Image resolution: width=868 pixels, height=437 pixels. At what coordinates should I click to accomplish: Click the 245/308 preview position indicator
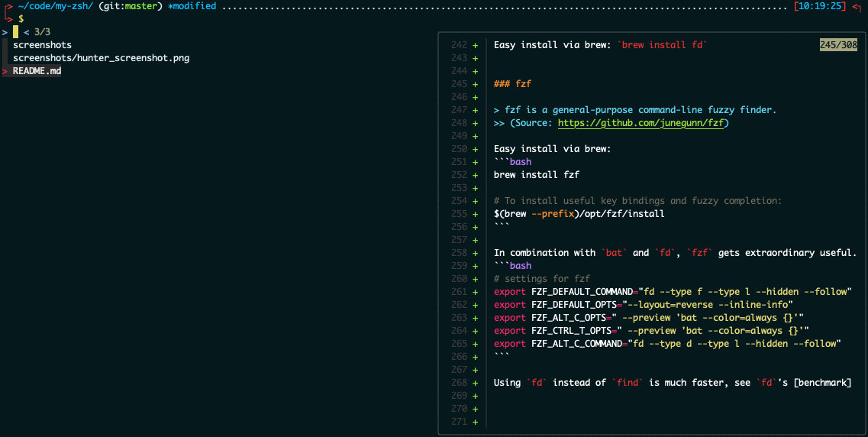[x=838, y=45]
